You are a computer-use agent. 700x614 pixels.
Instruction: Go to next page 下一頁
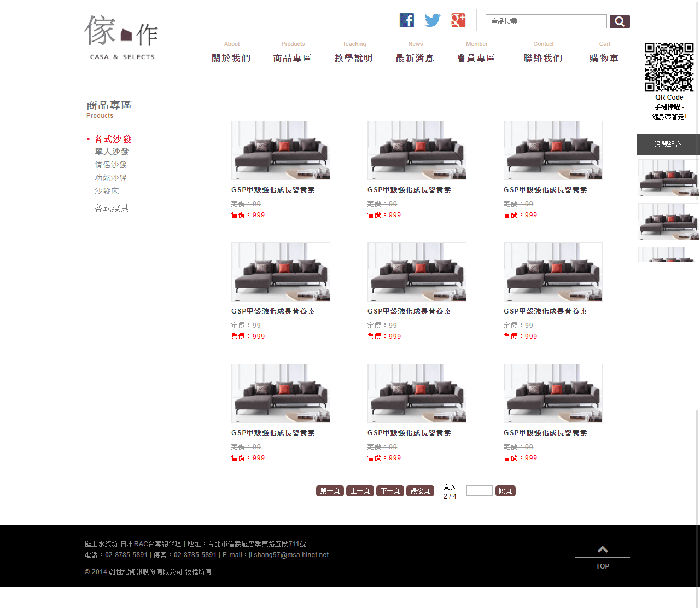[x=390, y=491]
